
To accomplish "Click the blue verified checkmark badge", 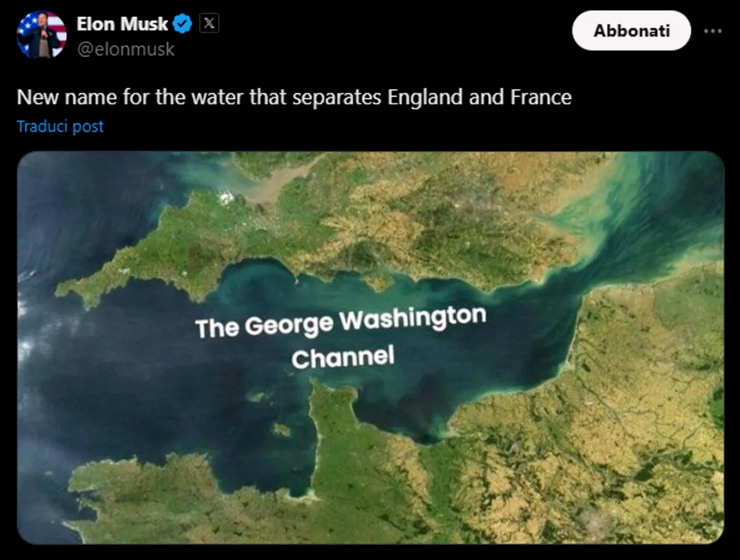I will (183, 24).
